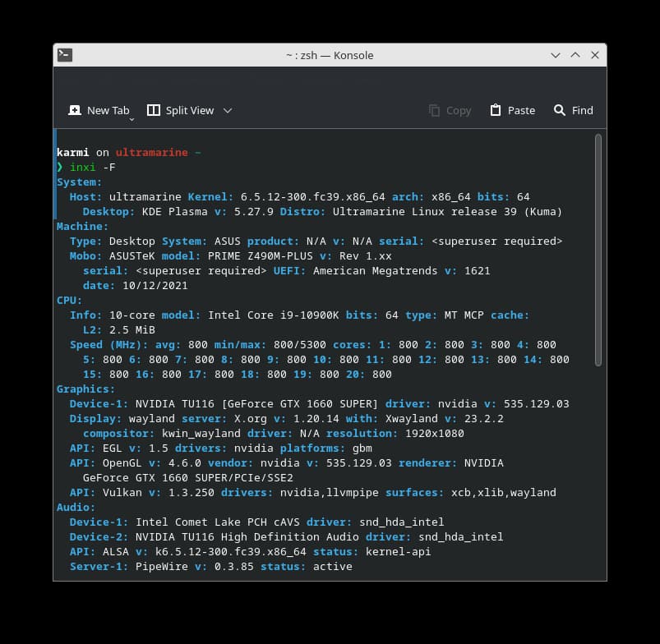The width and height of the screenshot is (660, 644).
Task: Click 'Ultramarine Linux release 39 (Kuma)' text
Action: click(447, 212)
